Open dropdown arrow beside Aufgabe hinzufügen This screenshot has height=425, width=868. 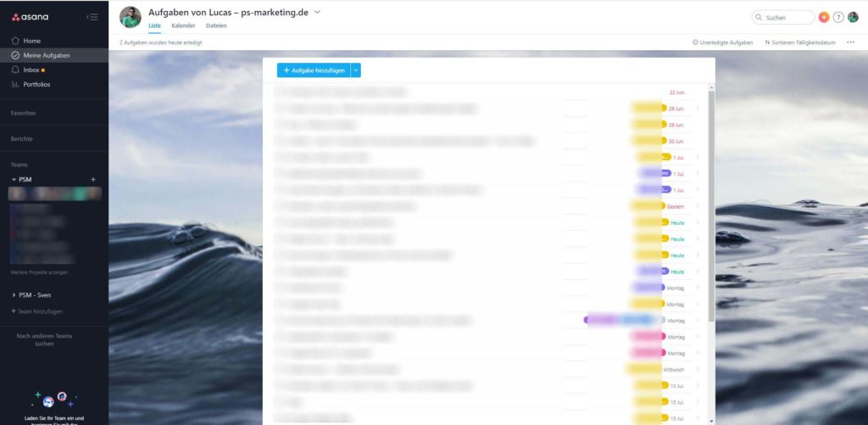point(356,70)
